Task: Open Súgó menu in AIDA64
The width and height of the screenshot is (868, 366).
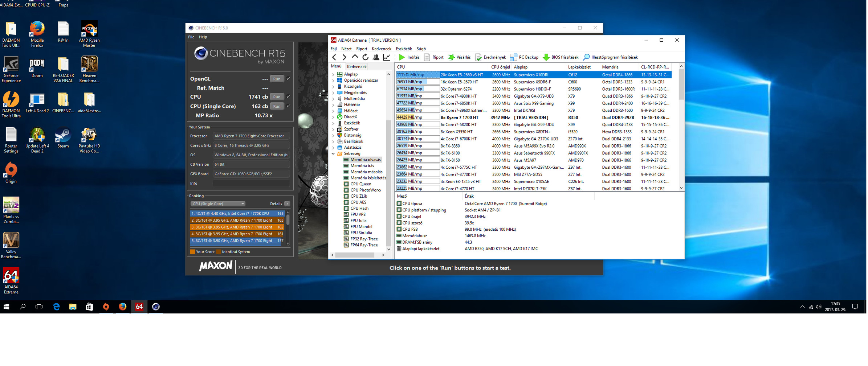Action: (421, 49)
